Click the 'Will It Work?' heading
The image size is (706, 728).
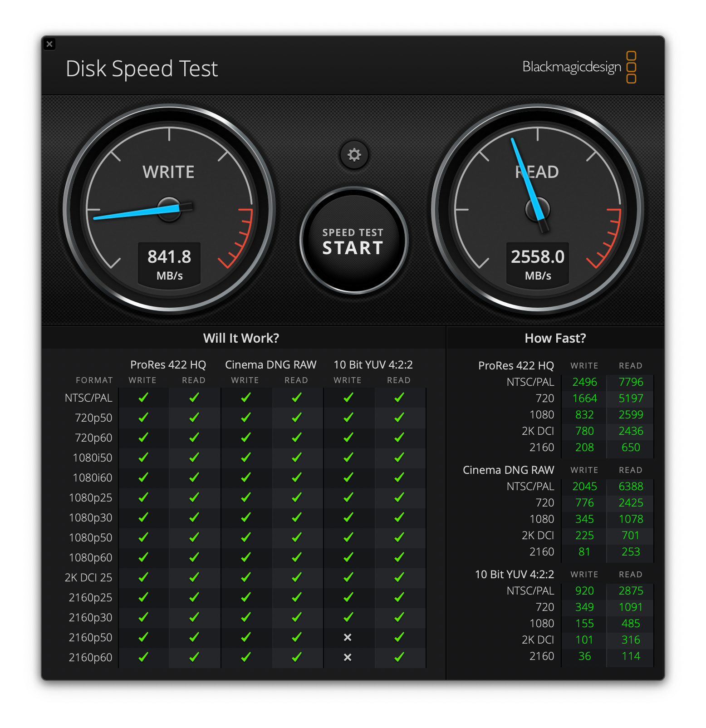tap(241, 338)
